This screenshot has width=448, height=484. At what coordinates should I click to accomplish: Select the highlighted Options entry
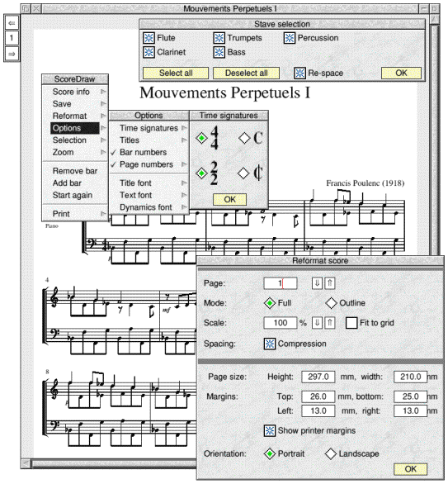(75, 128)
